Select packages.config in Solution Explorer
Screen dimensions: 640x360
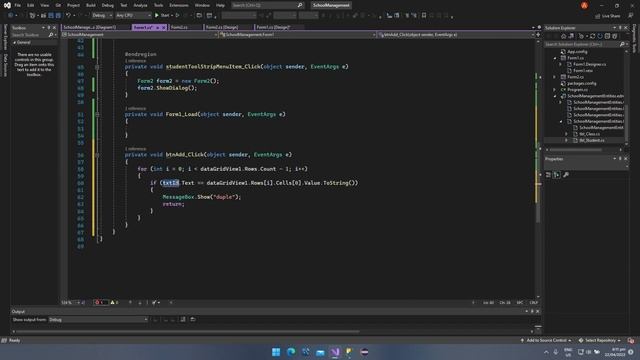(582, 83)
